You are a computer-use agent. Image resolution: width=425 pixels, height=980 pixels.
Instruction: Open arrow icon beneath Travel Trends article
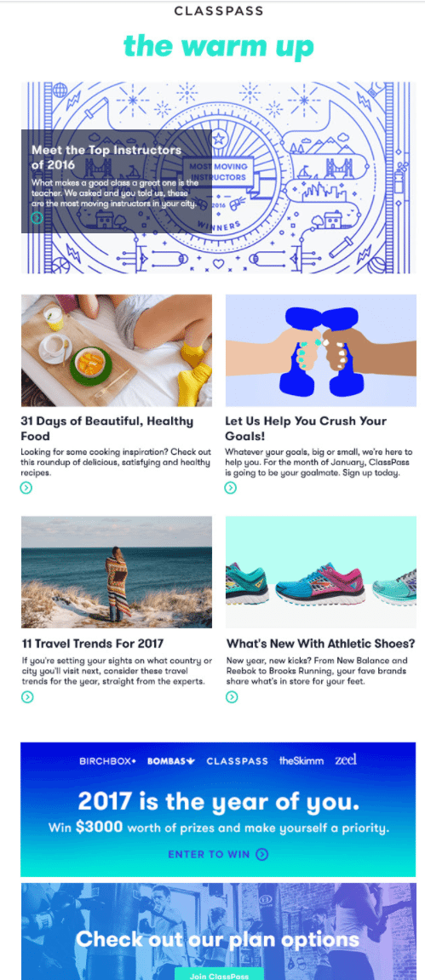(27, 696)
